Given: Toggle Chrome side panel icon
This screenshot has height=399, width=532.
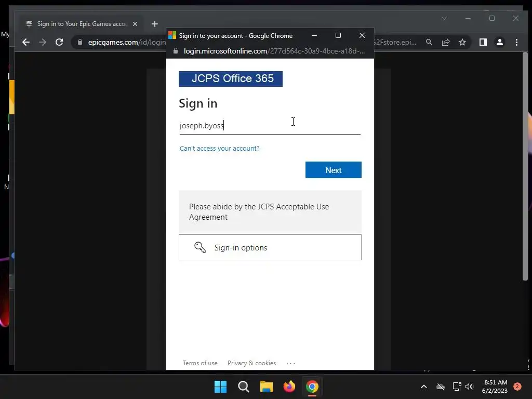Looking at the screenshot, I should [x=483, y=42].
